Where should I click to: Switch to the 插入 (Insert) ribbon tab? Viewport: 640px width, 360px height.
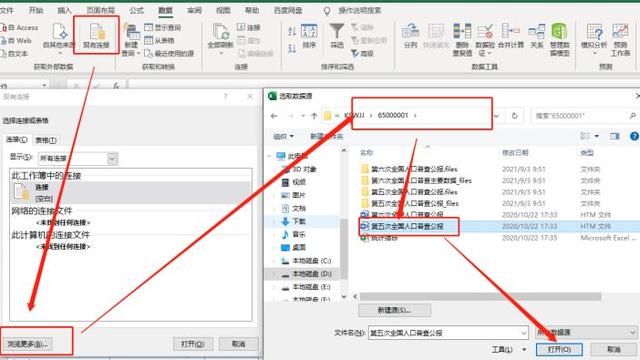64,10
